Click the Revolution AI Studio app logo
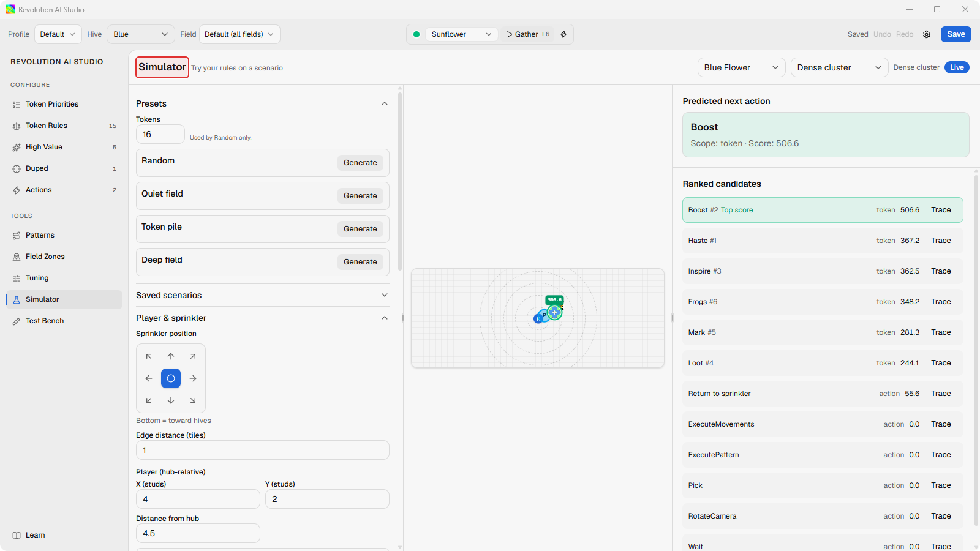Viewport: 980px width, 551px height. coord(10,9)
